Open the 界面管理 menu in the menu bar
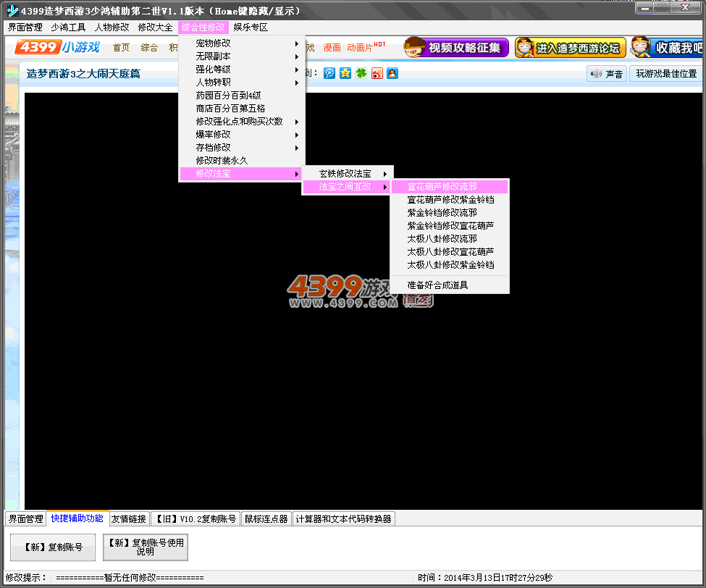 tap(25, 28)
